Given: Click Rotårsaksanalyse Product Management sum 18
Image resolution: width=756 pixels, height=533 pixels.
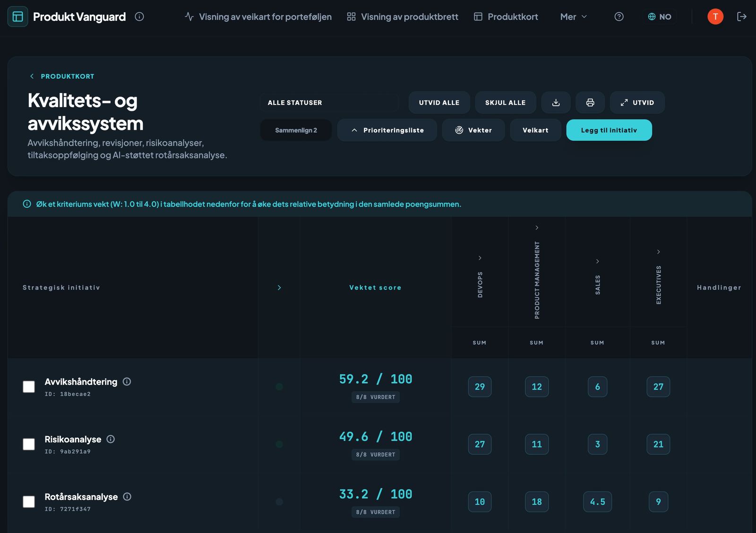Looking at the screenshot, I should click(537, 502).
